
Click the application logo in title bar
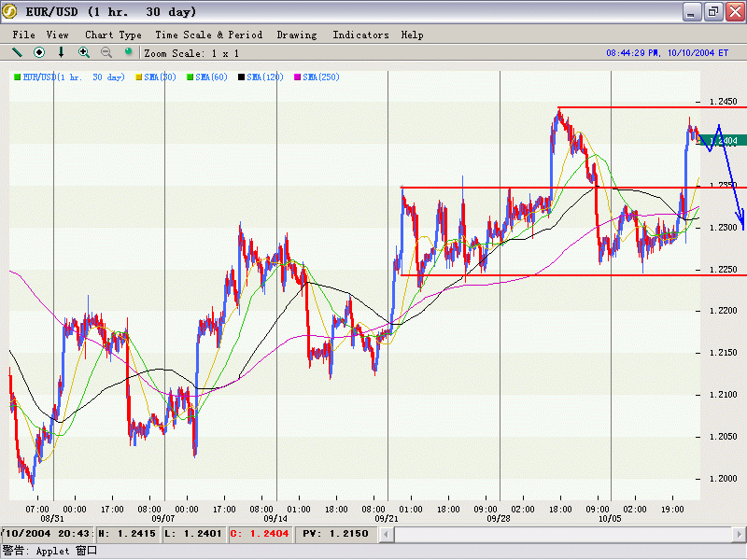[x=11, y=12]
